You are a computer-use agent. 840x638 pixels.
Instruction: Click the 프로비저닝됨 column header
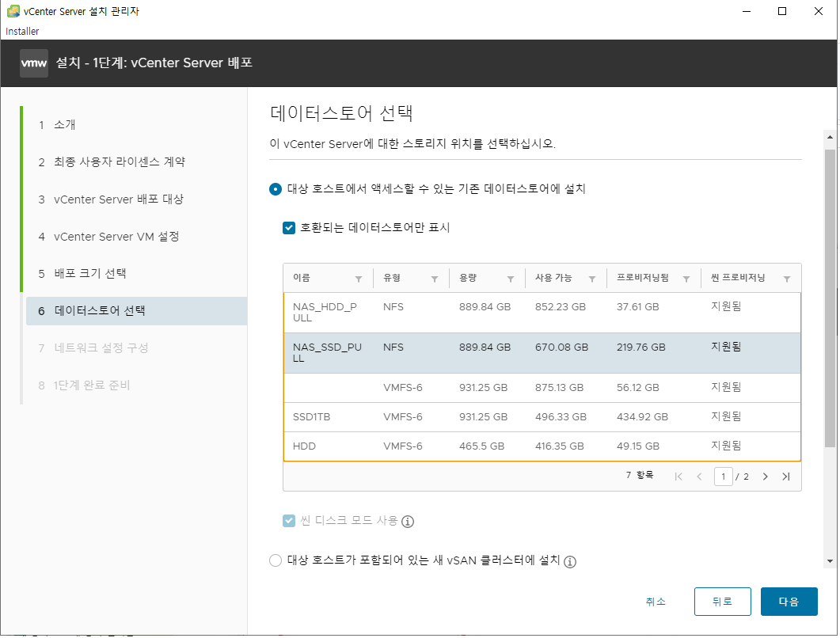click(x=642, y=278)
